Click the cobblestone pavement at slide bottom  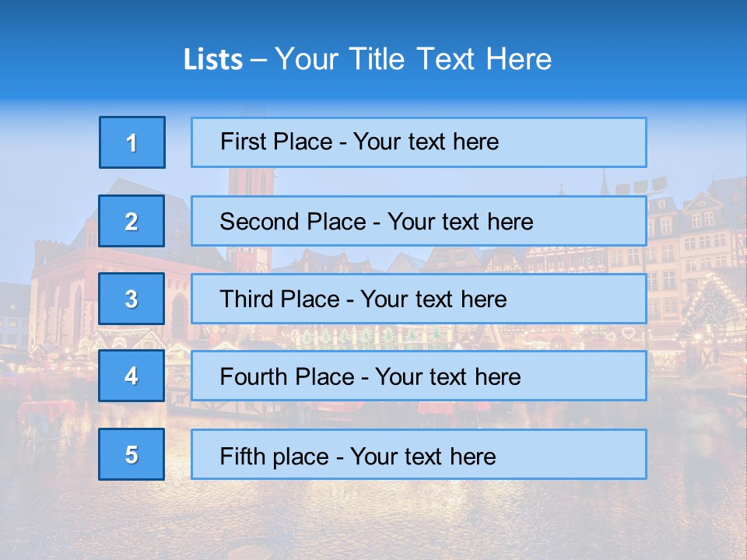point(373,521)
